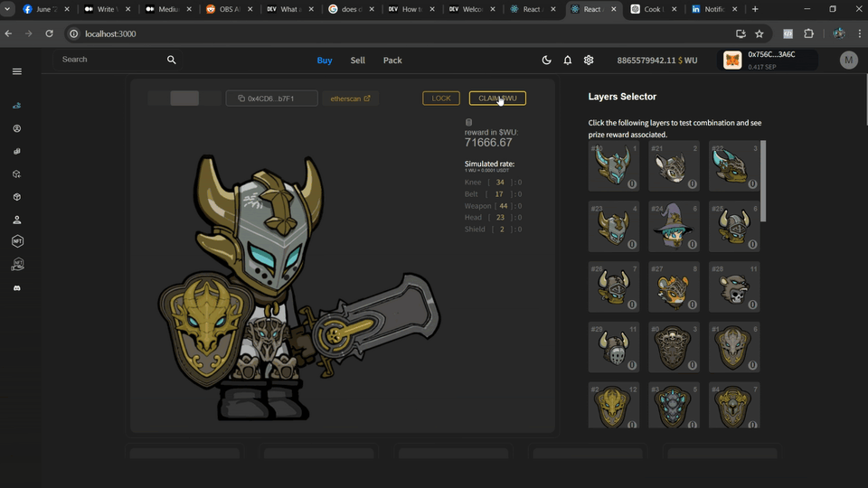Click the search magnifier icon
This screenshot has height=488, width=868.
pos(172,60)
